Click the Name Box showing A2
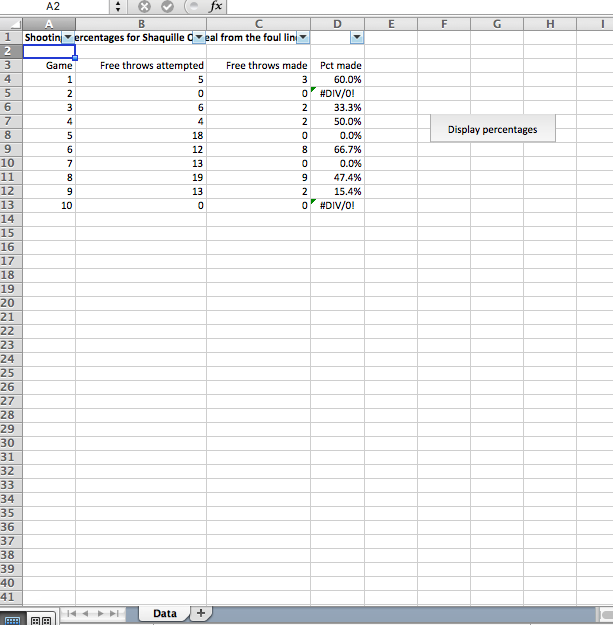613x625 pixels. 53,6
